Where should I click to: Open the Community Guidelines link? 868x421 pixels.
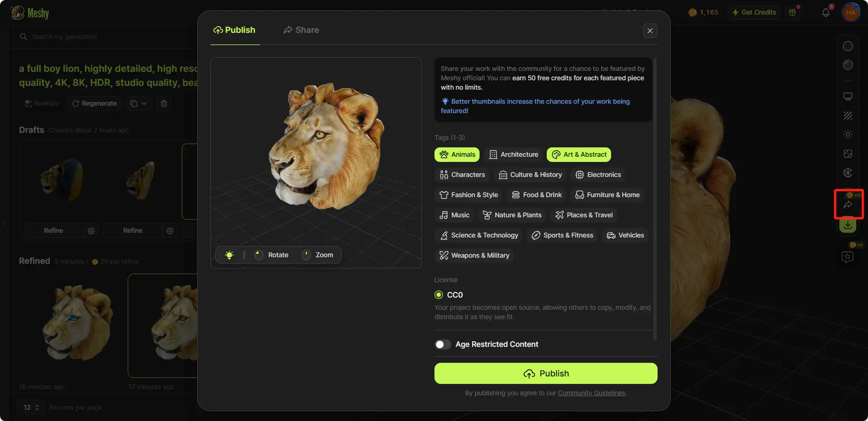point(591,393)
